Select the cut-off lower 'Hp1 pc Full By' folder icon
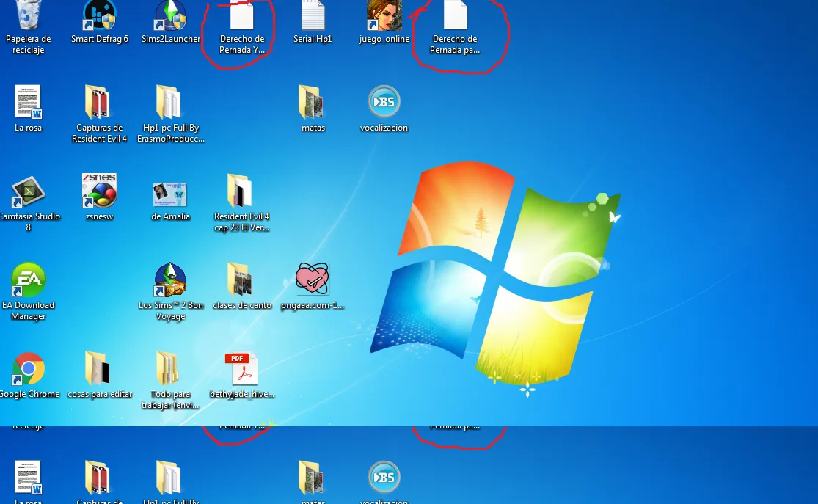The width and height of the screenshot is (818, 504). pos(169,478)
